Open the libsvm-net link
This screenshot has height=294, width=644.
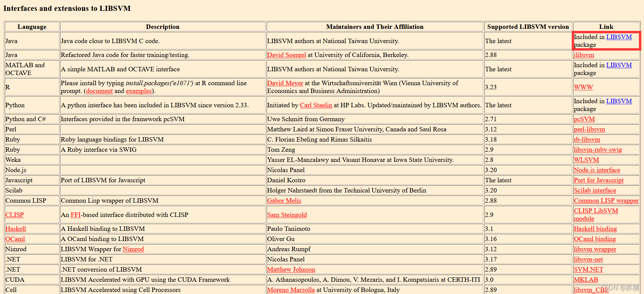click(x=588, y=259)
